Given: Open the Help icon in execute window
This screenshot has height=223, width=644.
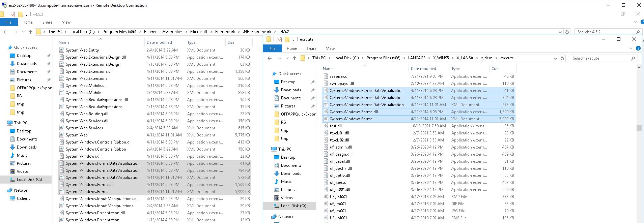Looking at the screenshot, I should point(638,49).
